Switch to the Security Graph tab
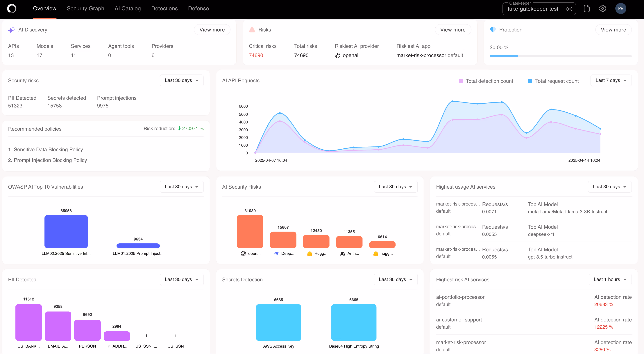Viewport: 644px width, 354px height. pos(85,8)
